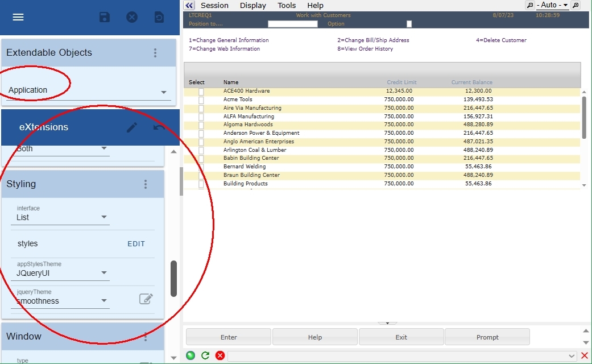Open the Session menu

214,5
